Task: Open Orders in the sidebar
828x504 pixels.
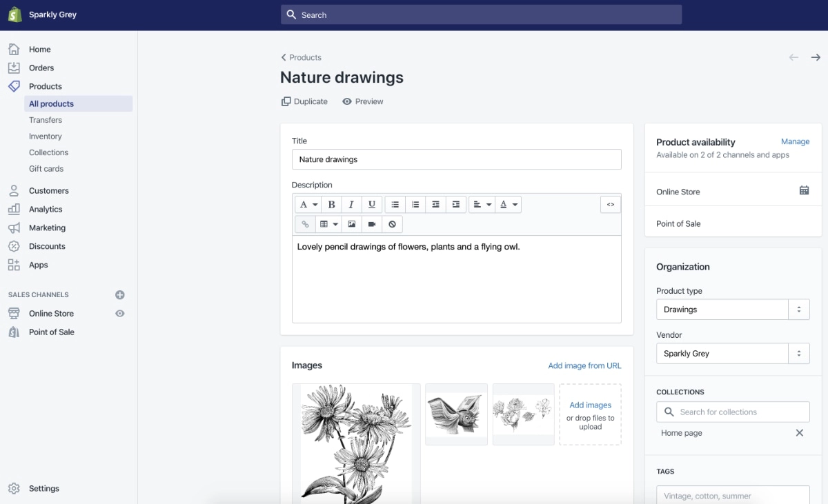Action: click(41, 68)
